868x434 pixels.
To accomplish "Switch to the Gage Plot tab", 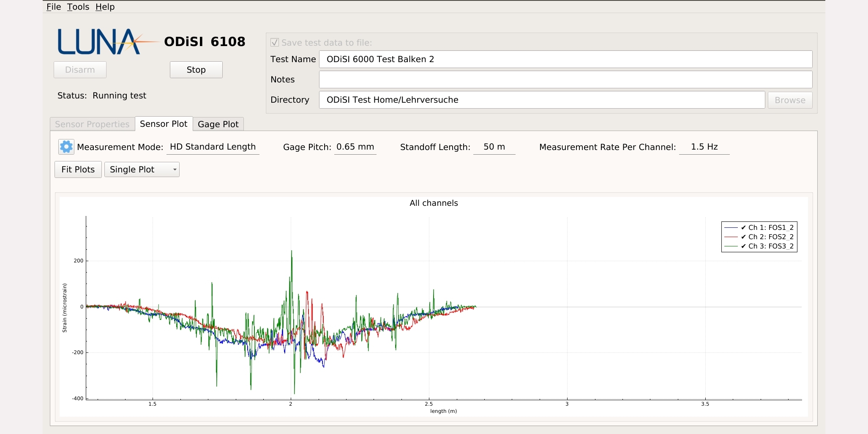I will 218,124.
